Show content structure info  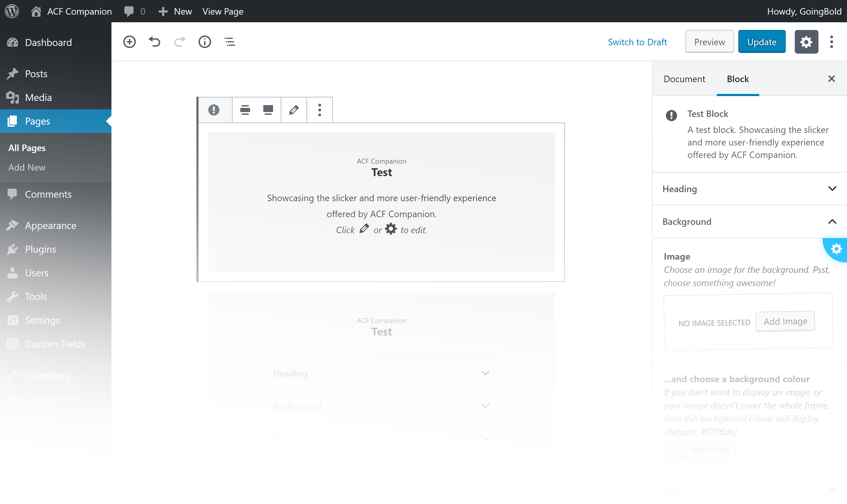(x=205, y=42)
